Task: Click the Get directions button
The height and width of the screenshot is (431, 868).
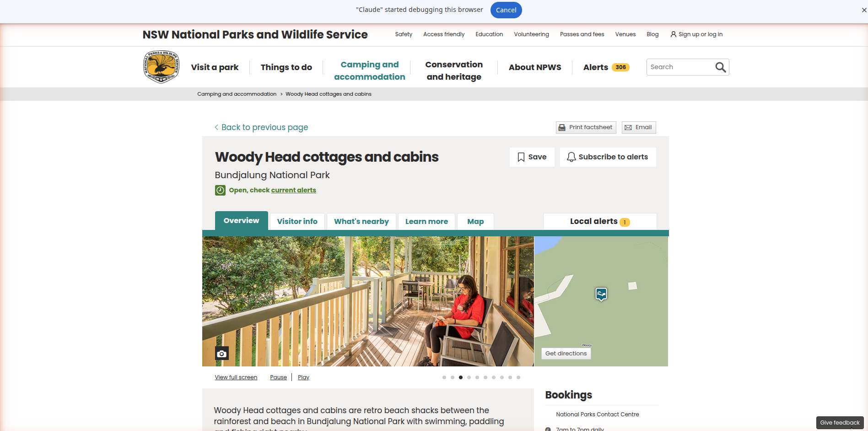Action: [x=566, y=354]
